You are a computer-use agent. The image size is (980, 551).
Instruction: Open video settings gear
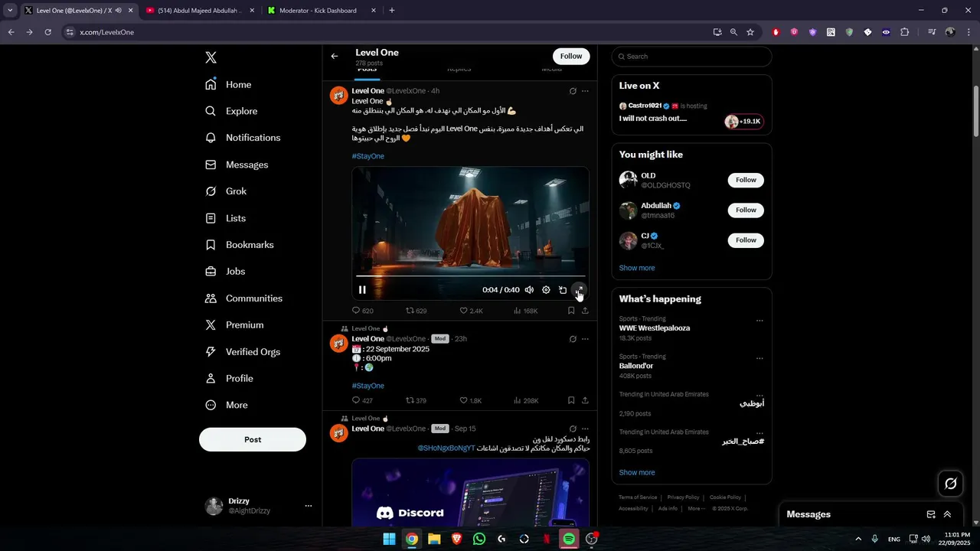[546, 290]
